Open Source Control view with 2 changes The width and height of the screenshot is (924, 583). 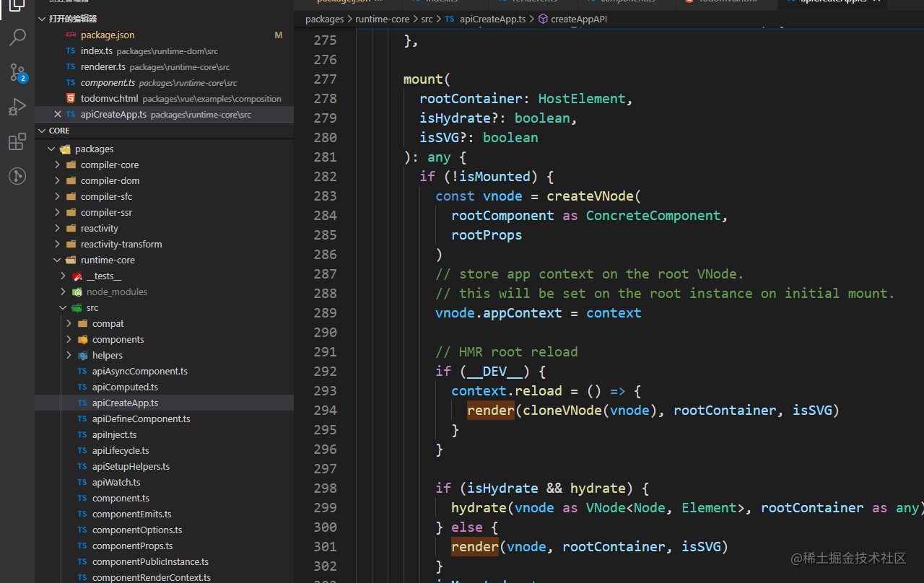(x=17, y=72)
